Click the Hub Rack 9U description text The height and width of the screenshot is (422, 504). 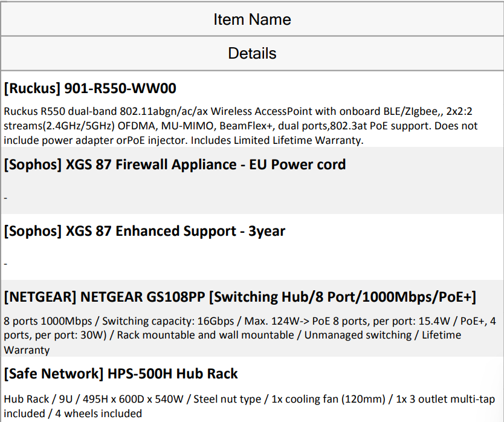point(249,406)
